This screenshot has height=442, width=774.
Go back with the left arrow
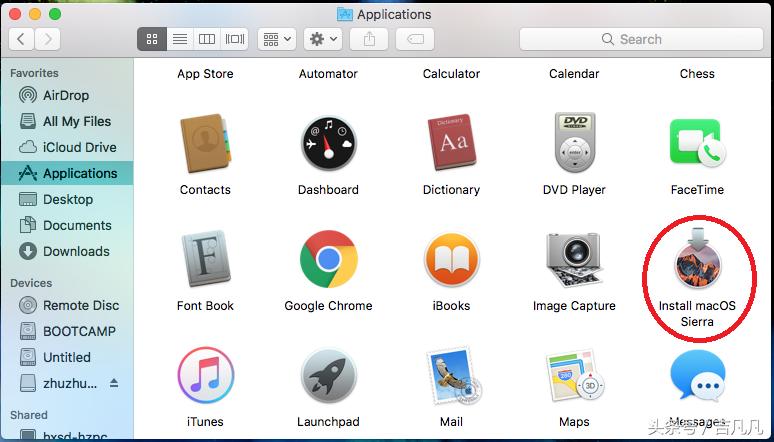point(21,39)
